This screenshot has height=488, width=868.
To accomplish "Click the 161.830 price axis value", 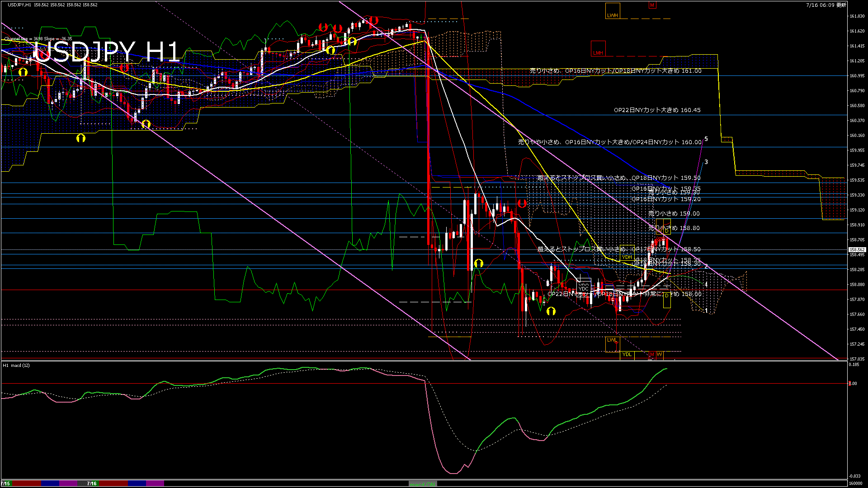I will click(857, 16).
